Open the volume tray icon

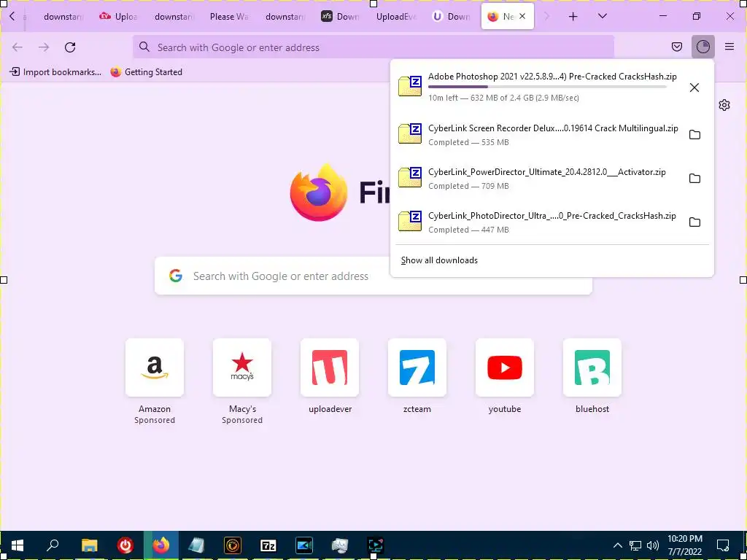(653, 545)
